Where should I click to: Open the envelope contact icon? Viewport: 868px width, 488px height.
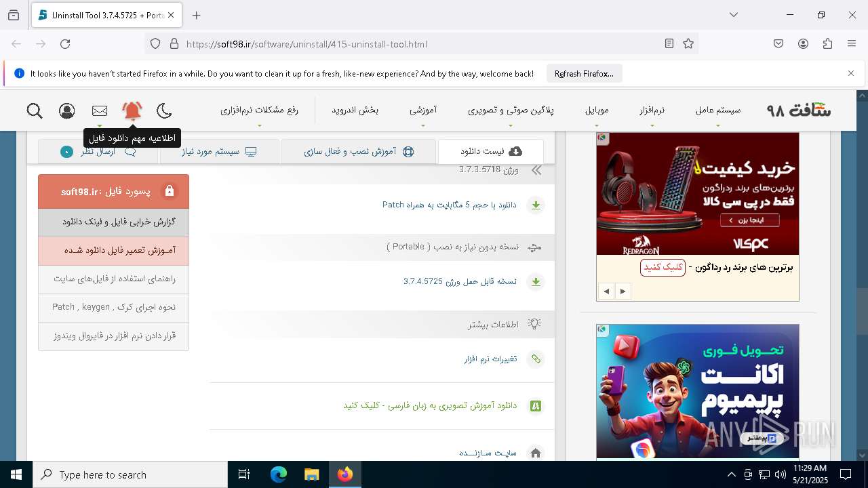pos(100,110)
